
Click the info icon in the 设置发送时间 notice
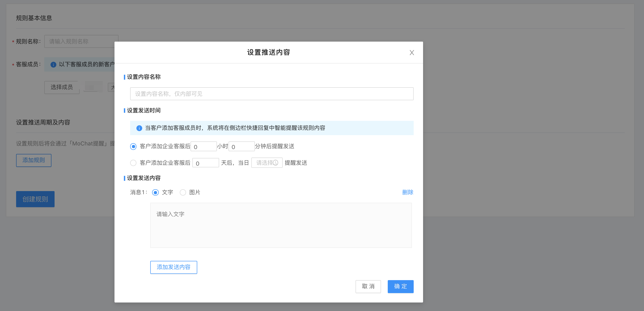(x=139, y=128)
